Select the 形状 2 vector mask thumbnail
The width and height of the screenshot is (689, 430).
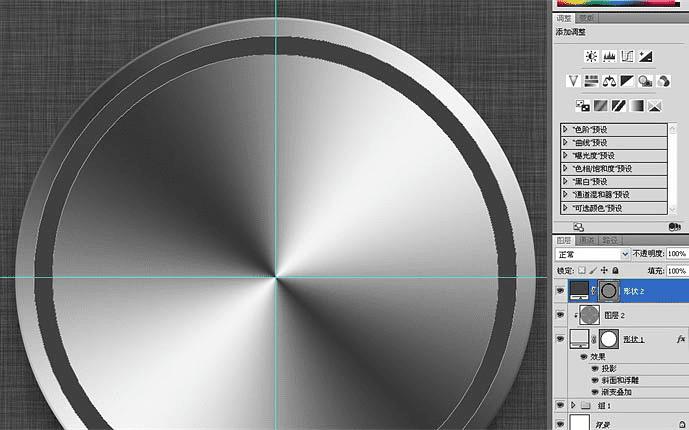pos(609,291)
